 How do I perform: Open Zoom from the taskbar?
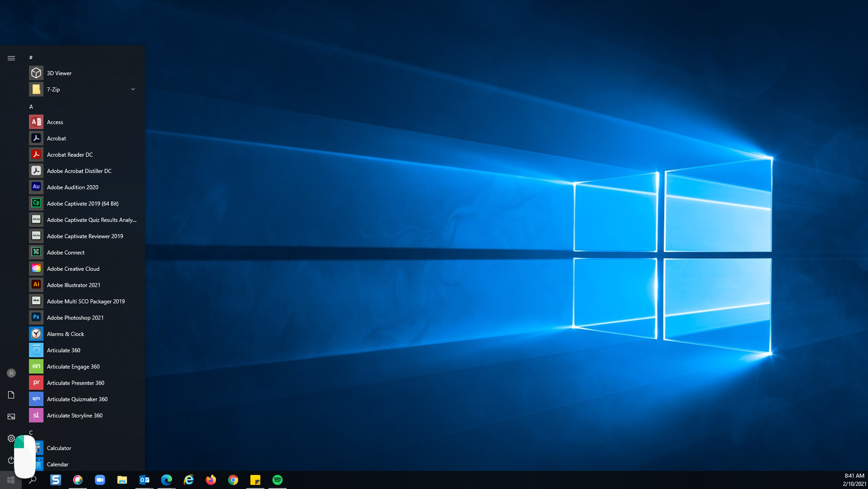tap(100, 480)
